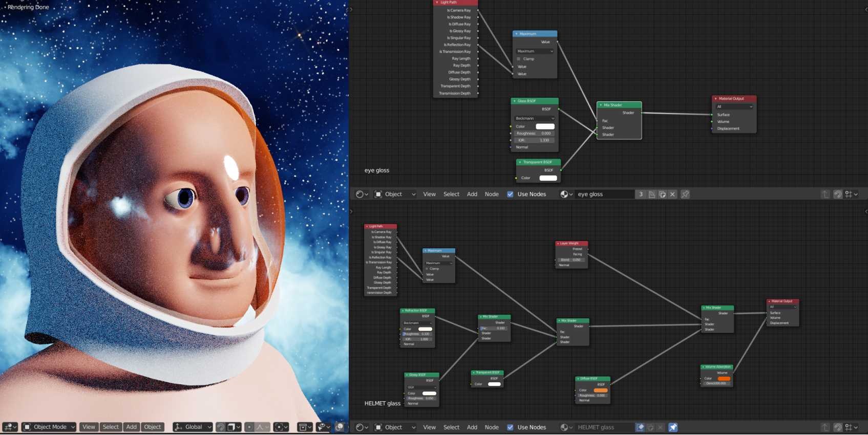
Task: Open View menu in top node editor
Action: point(430,194)
